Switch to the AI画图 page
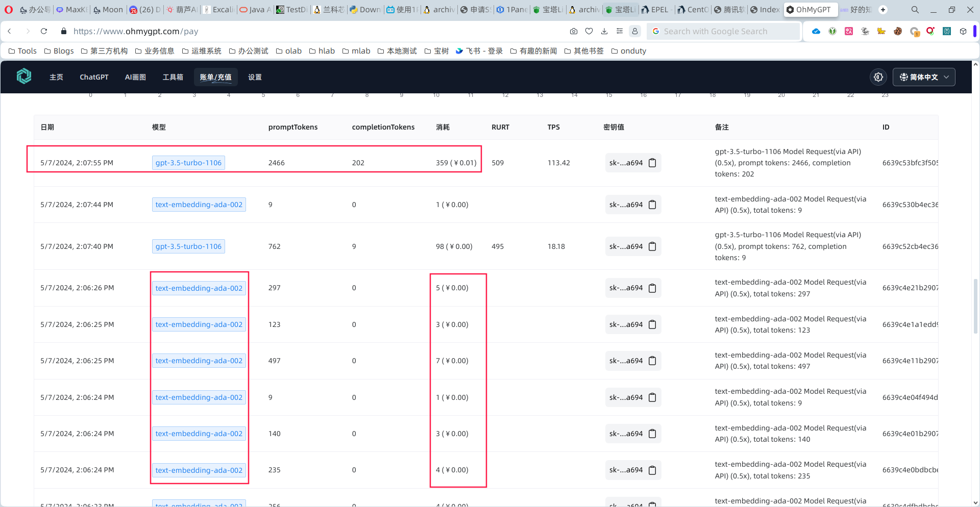This screenshot has width=980, height=507. (135, 77)
